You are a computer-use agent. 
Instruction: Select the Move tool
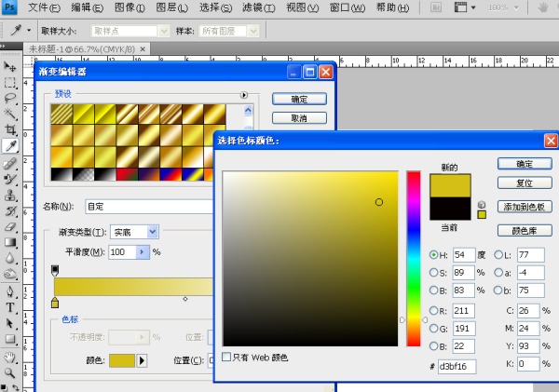click(x=10, y=67)
